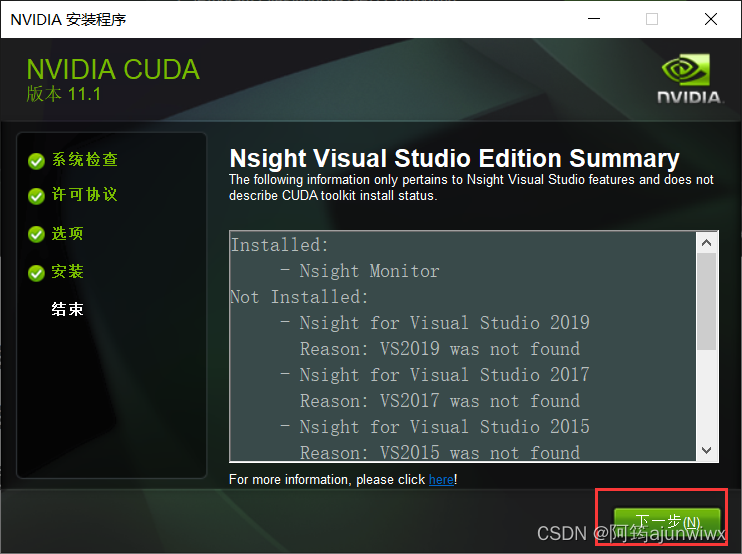Click the 'Not Installed:' heading line

pos(299,297)
